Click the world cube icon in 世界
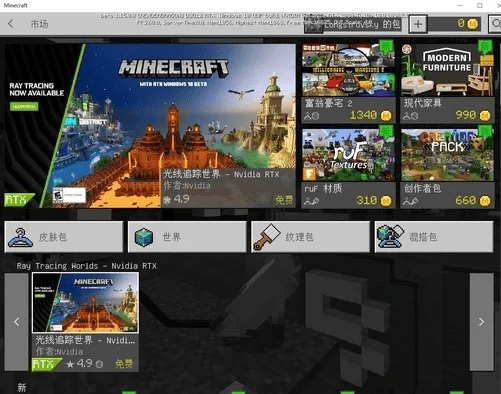Viewport: 501px width, 394px height. (x=144, y=237)
